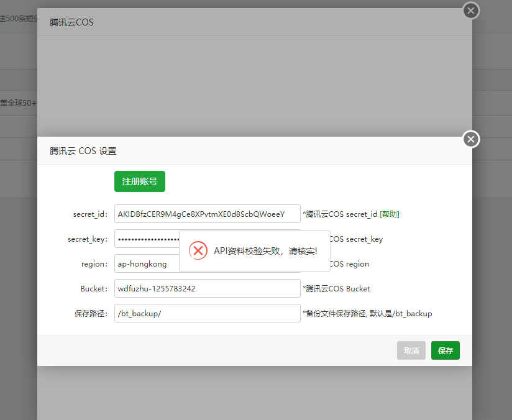512x420 pixels.
Task: Click the 保存 button
Action: click(x=446, y=350)
